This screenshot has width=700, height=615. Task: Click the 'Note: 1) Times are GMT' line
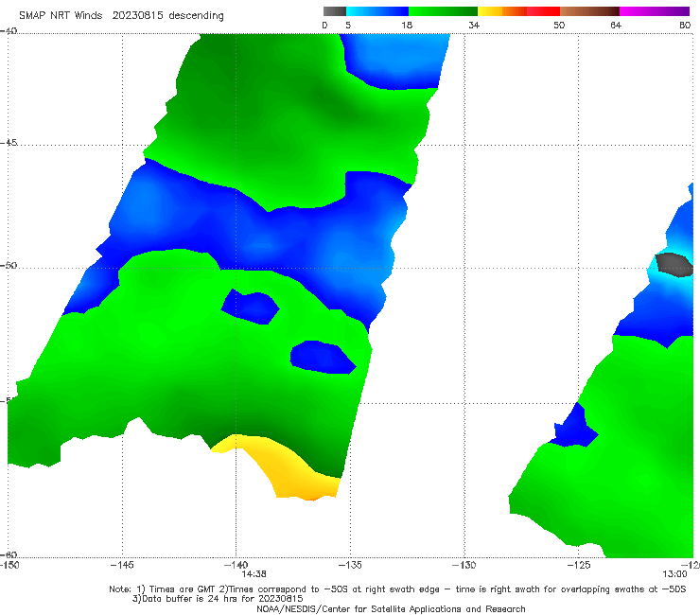click(397, 589)
